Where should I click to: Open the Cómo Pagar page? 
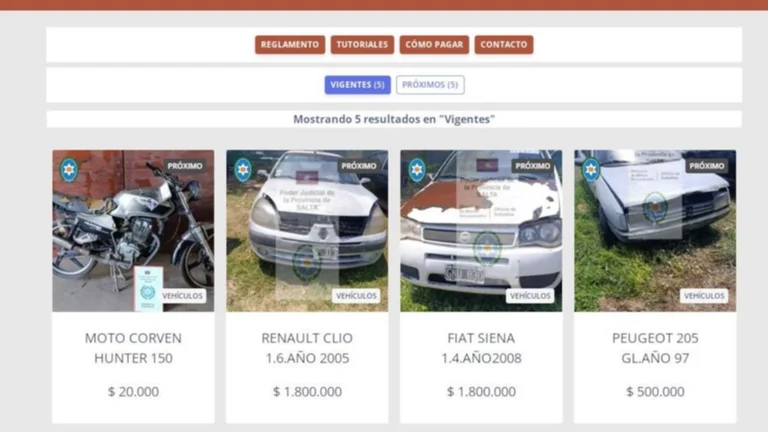(434, 45)
